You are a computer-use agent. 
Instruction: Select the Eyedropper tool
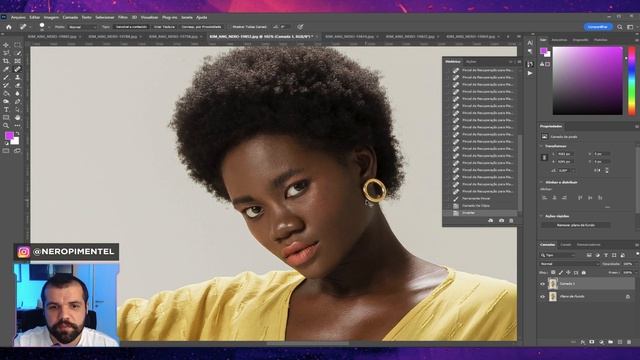(6, 69)
